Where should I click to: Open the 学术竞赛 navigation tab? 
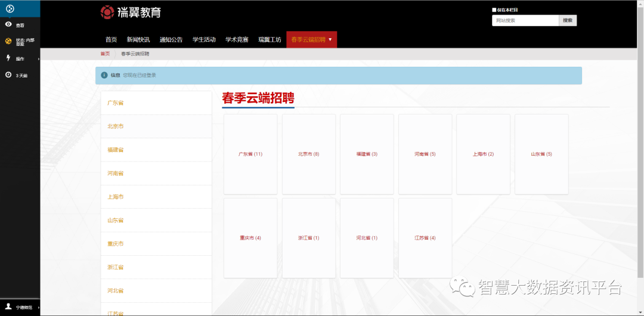pos(237,40)
